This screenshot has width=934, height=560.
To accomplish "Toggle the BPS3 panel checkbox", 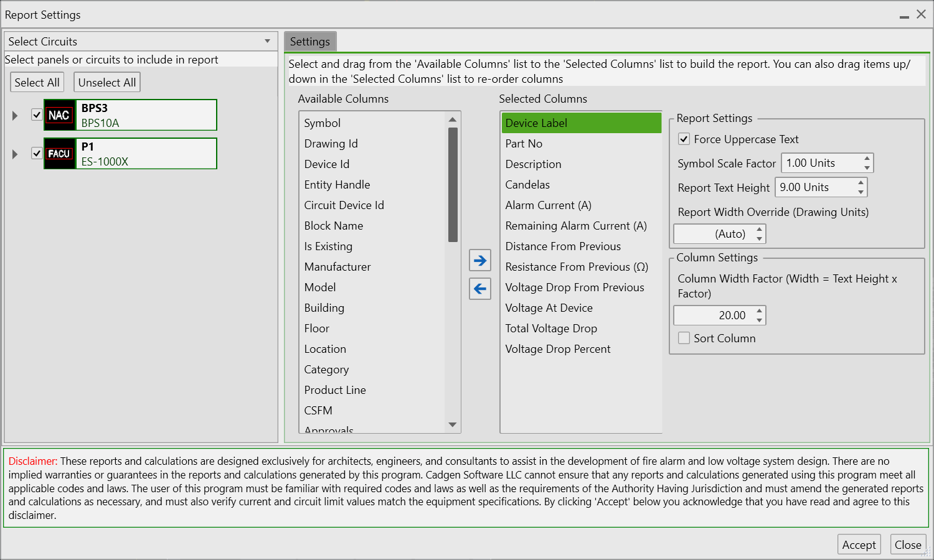I will click(37, 115).
